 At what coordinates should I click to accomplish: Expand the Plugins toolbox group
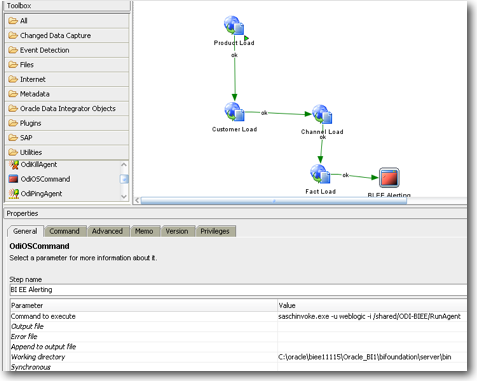click(x=67, y=123)
